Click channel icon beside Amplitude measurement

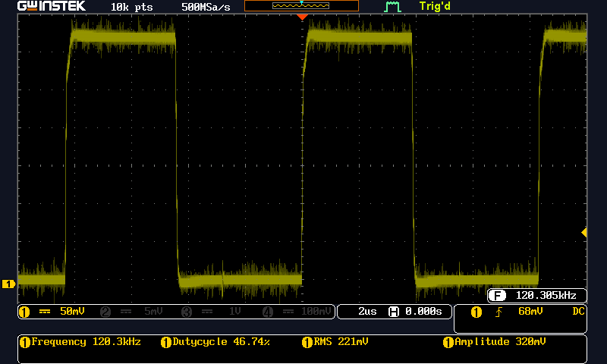pyautogui.click(x=448, y=342)
